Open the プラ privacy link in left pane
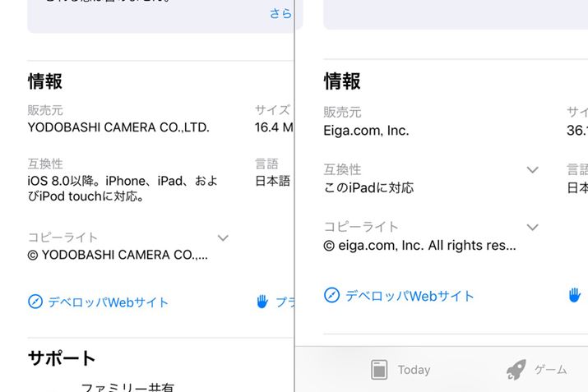The height and width of the screenshot is (392, 588). (284, 302)
